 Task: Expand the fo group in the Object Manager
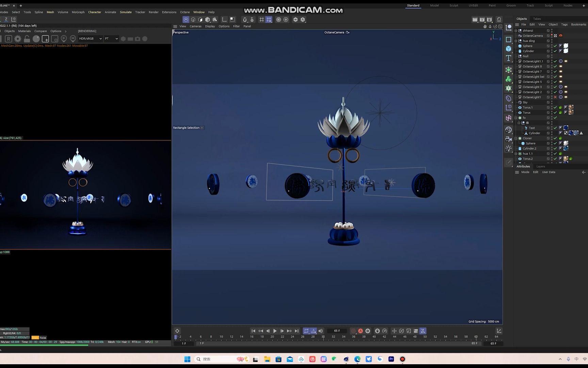[x=516, y=118]
